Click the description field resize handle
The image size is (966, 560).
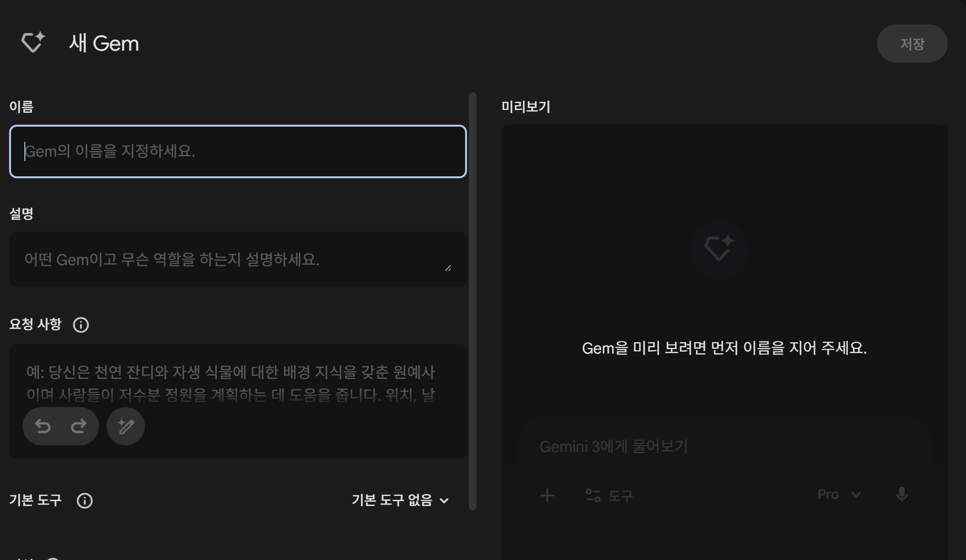click(448, 268)
